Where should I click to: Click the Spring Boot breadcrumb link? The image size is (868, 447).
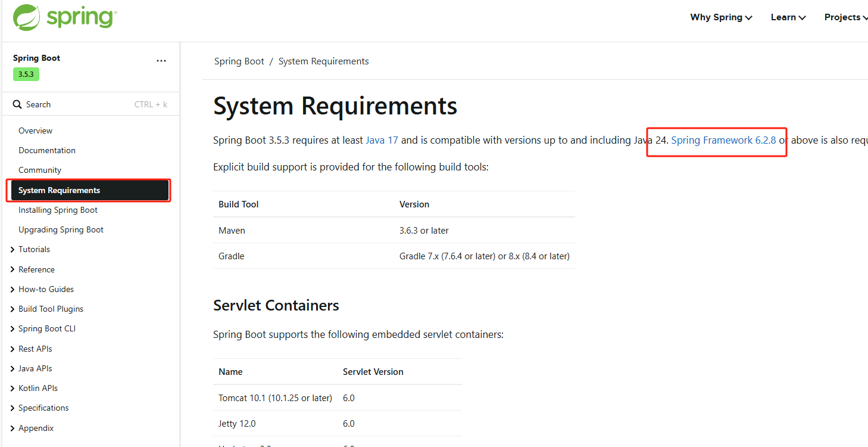coord(239,61)
